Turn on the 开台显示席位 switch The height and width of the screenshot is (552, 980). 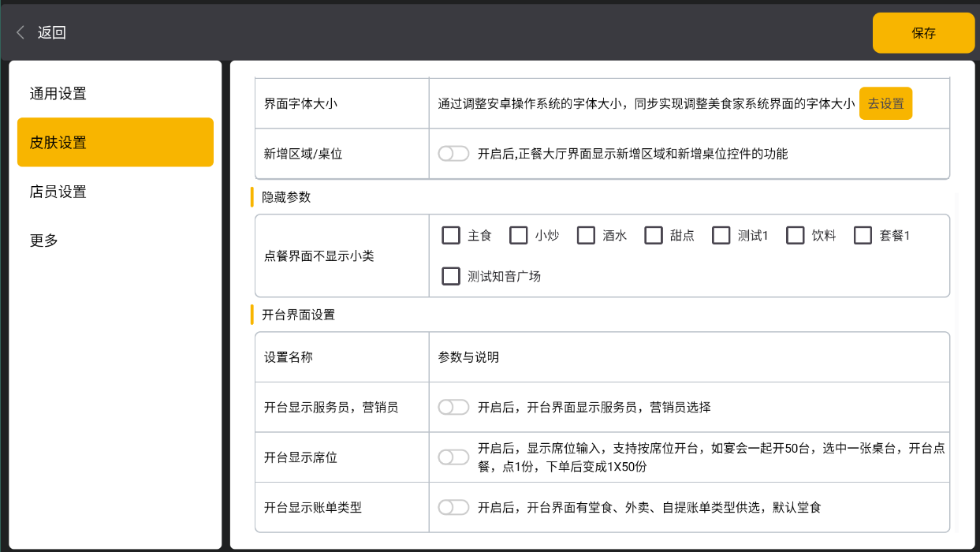tap(453, 457)
